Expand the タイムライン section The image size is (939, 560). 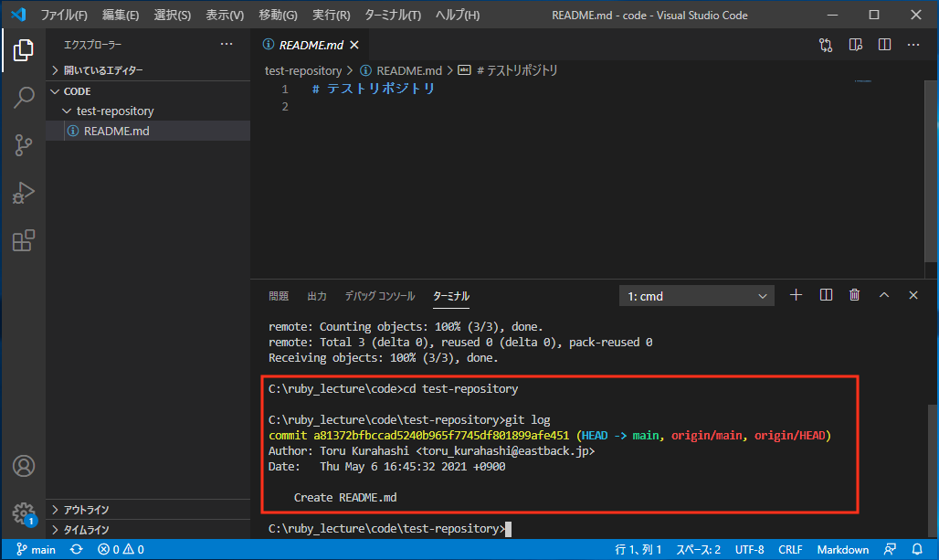coord(148,530)
